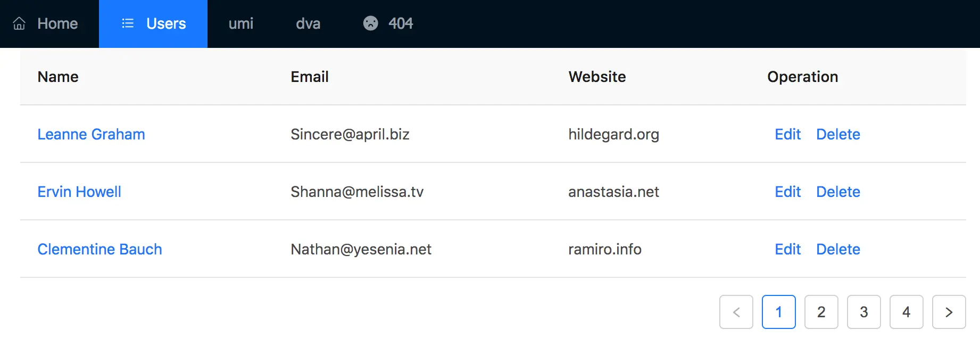Select pagination page 2
The width and height of the screenshot is (980, 346).
tap(821, 312)
